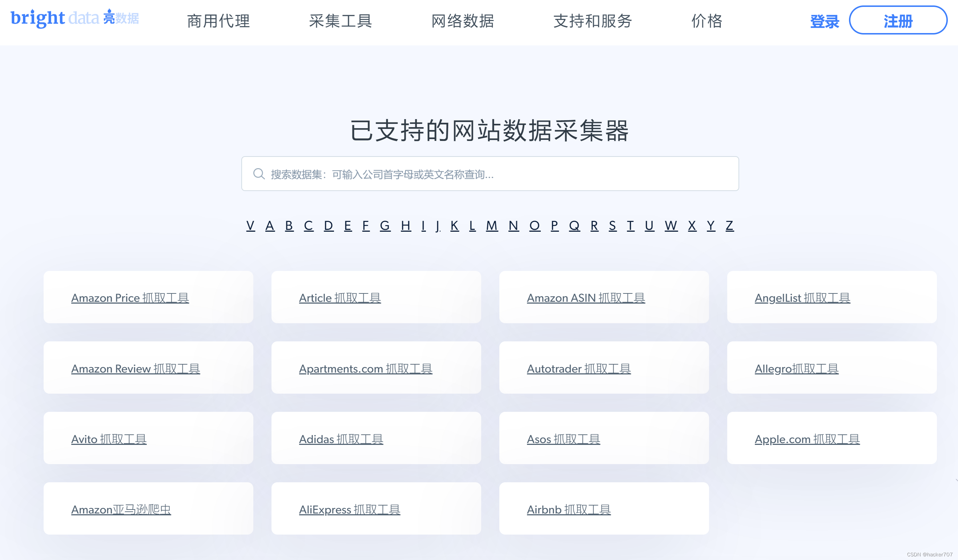Open Autotrader 抓取工具 link
Screen dimensions: 958x560
point(579,369)
